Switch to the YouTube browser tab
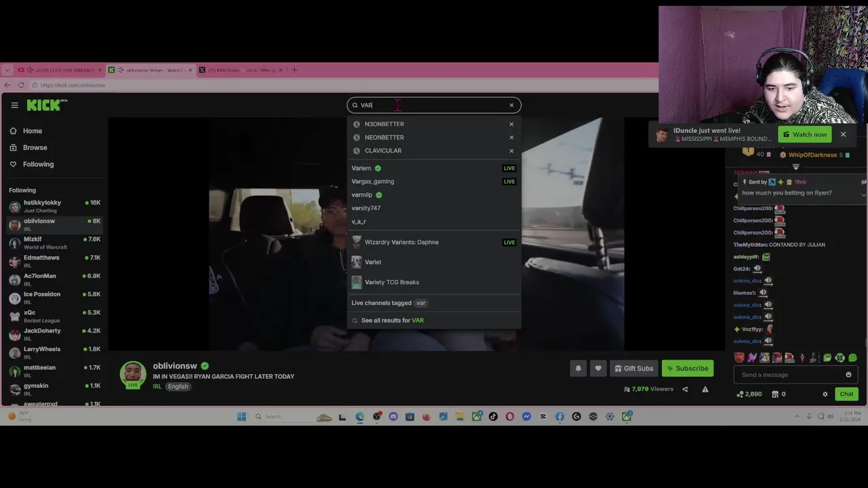The height and width of the screenshot is (488, 868). tap(60, 70)
